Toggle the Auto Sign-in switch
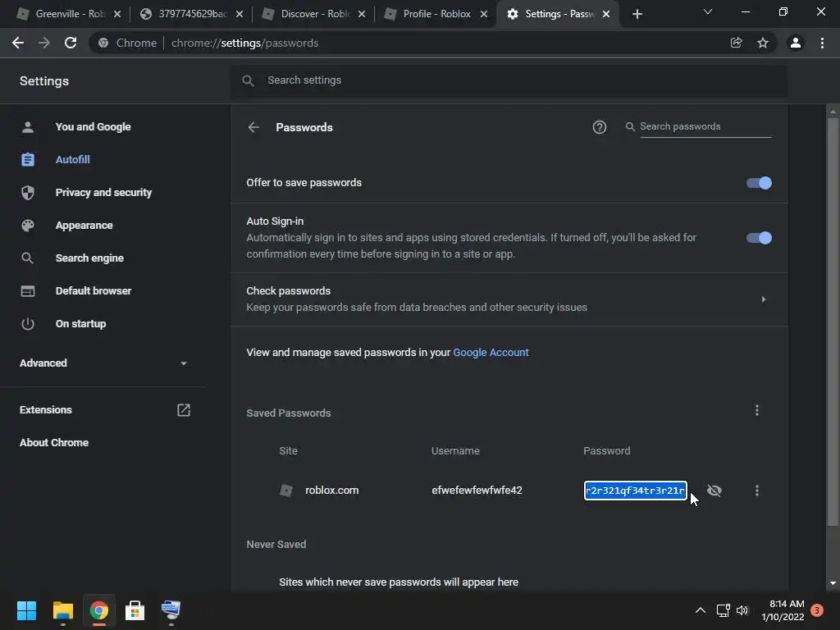This screenshot has height=630, width=840. click(759, 238)
